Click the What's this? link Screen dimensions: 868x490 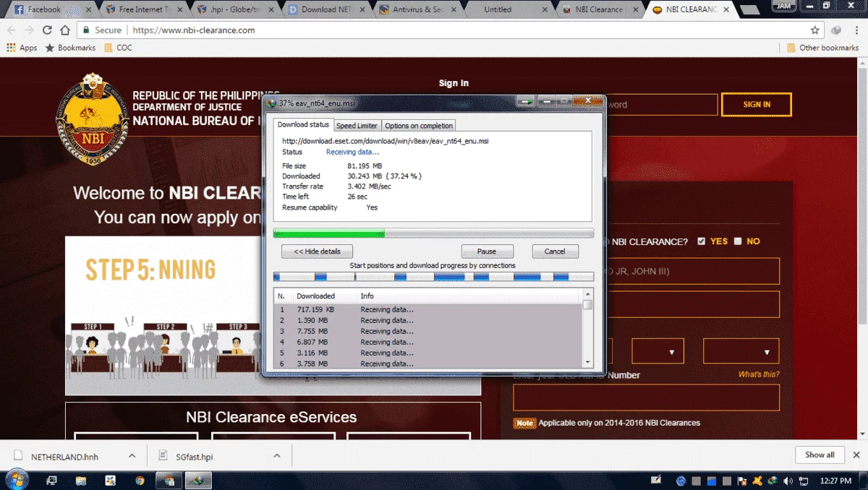tap(759, 374)
